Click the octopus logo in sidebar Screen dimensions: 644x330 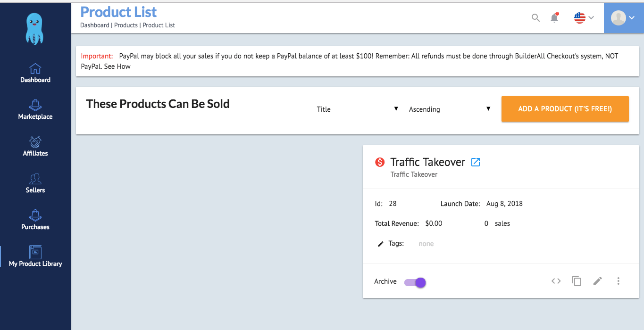(35, 29)
